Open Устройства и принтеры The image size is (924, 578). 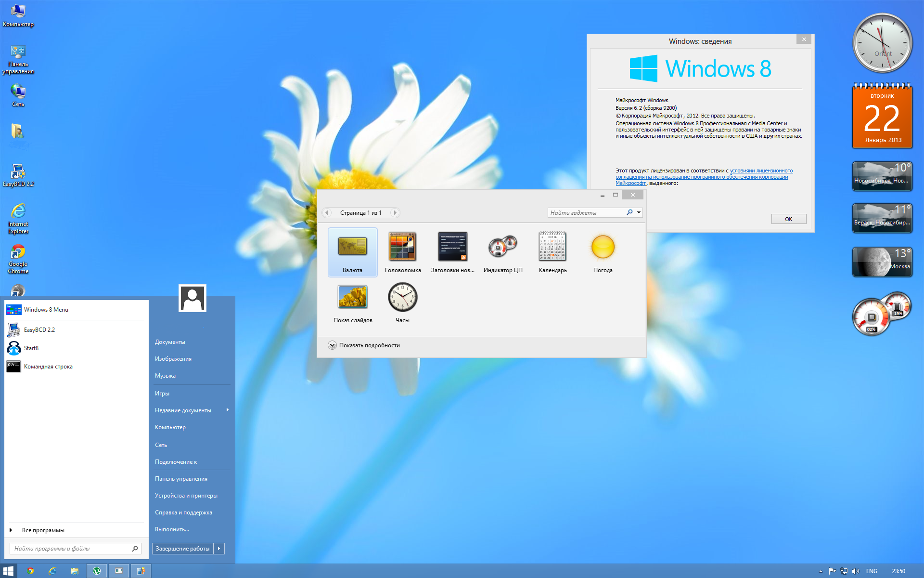pos(186,496)
